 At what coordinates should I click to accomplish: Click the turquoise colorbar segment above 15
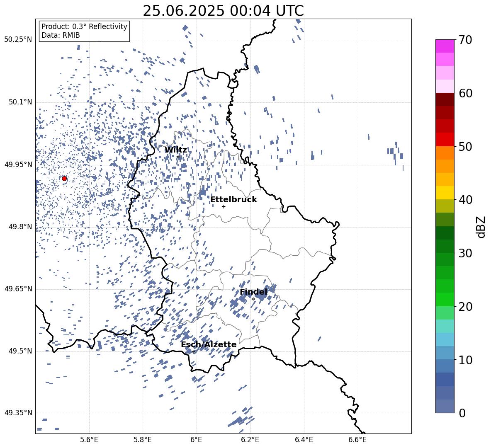pyautogui.click(x=445, y=326)
